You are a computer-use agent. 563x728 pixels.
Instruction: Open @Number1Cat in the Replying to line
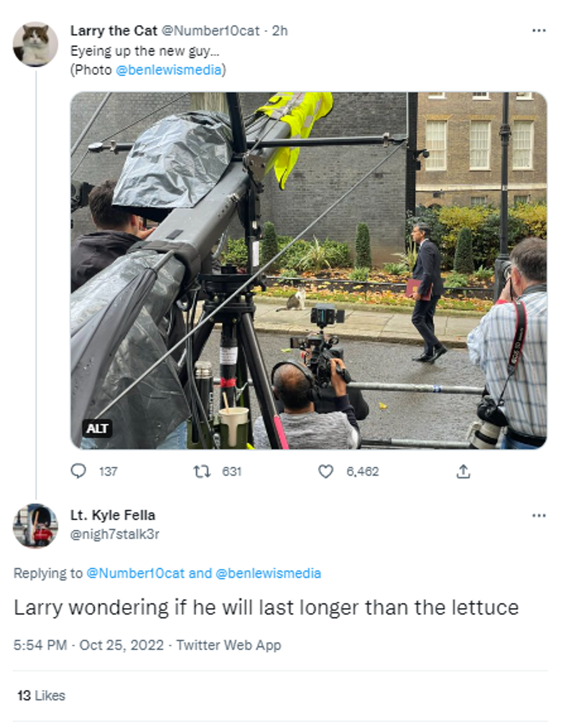[x=135, y=573]
